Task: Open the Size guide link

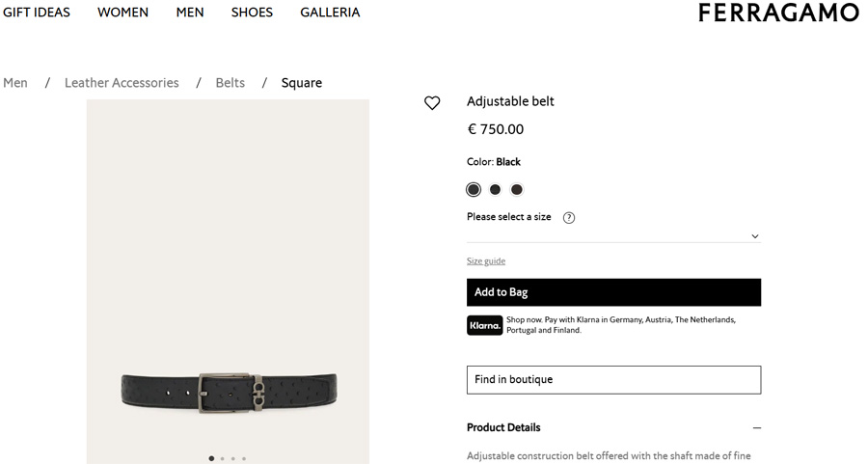Action: pos(486,261)
